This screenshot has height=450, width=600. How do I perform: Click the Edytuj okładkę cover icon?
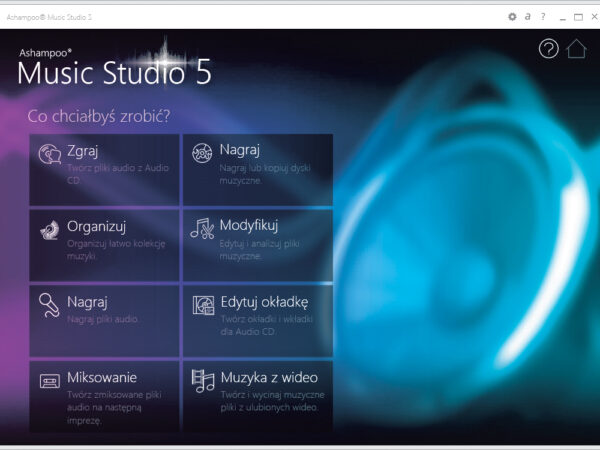pyautogui.click(x=203, y=305)
